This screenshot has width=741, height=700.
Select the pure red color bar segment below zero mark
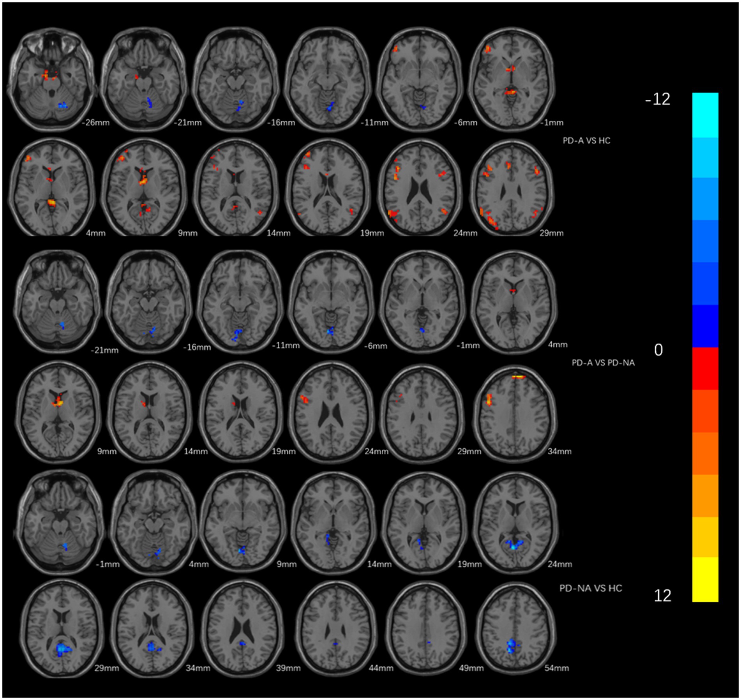(x=705, y=369)
